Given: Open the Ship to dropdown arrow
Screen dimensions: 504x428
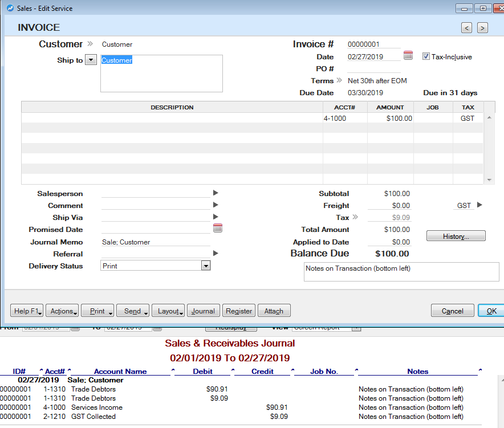Looking at the screenshot, I should click(x=91, y=60).
